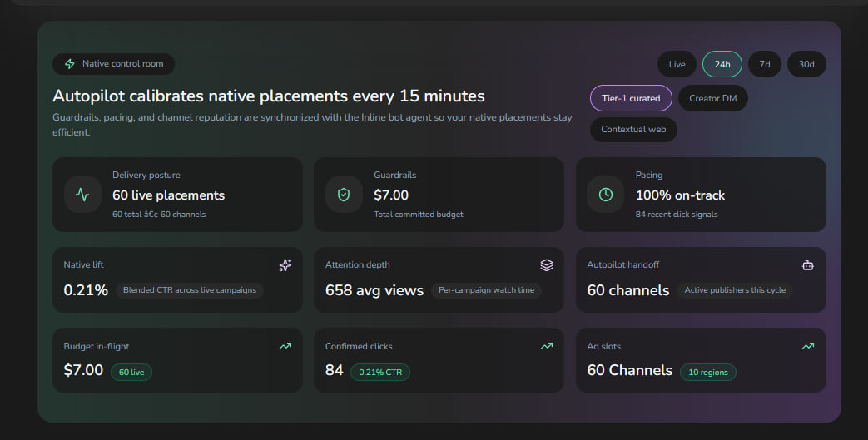Click the layers icon on Attention depth card
Viewport: 868px width, 440px height.
click(x=547, y=265)
